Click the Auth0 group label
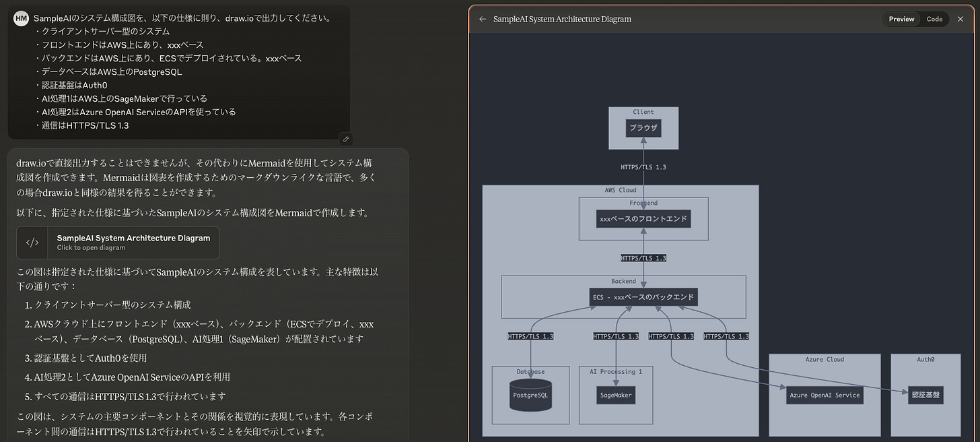Viewport: 980px width, 442px height. click(x=925, y=360)
